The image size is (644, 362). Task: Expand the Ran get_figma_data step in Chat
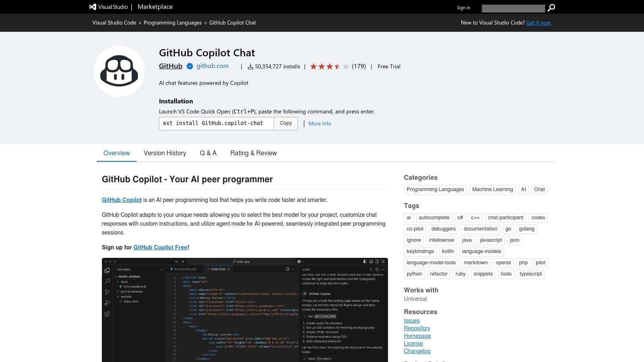tap(305, 316)
